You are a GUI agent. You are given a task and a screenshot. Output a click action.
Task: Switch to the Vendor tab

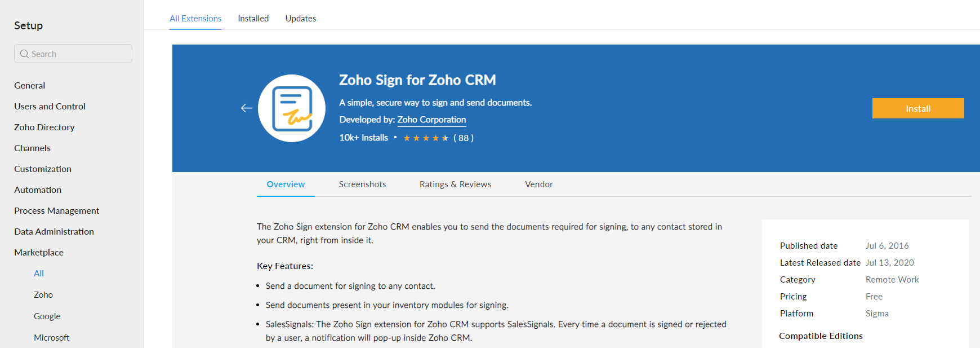(538, 184)
